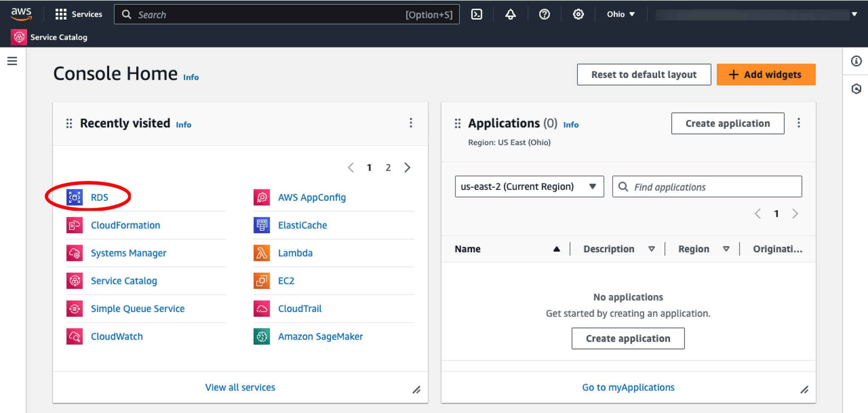Open the RDS link

click(x=100, y=197)
